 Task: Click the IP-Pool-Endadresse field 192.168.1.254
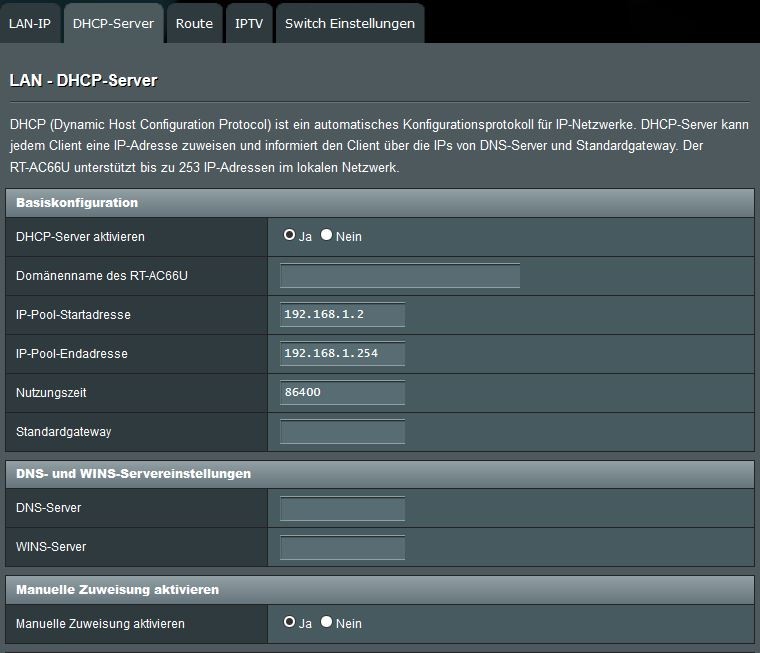[342, 353]
